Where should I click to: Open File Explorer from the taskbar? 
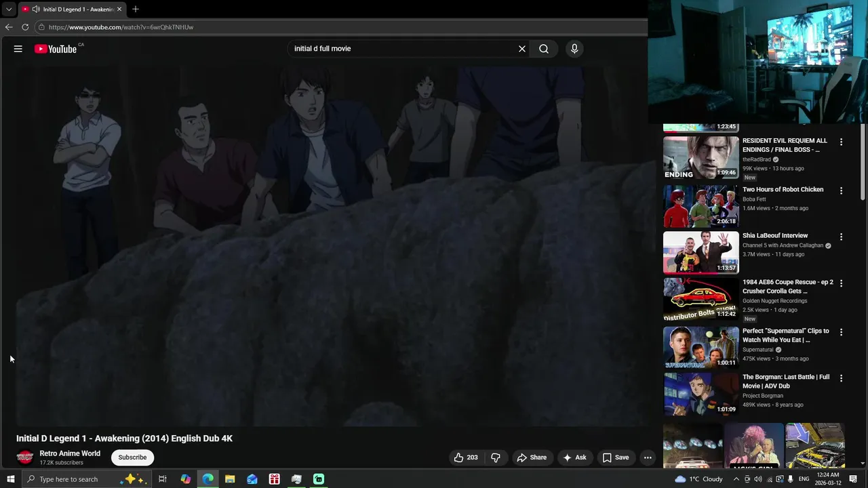point(230,479)
